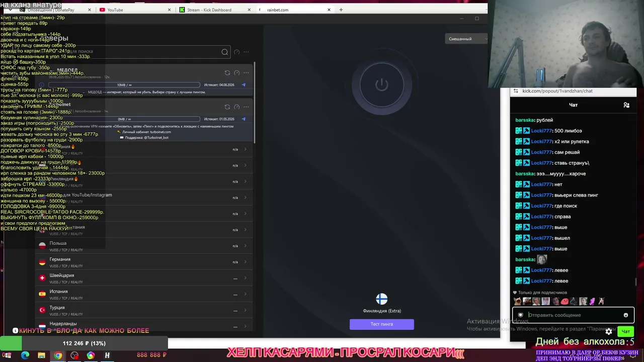Click the shield icon in chat input
644x362 pixels.
520,315
